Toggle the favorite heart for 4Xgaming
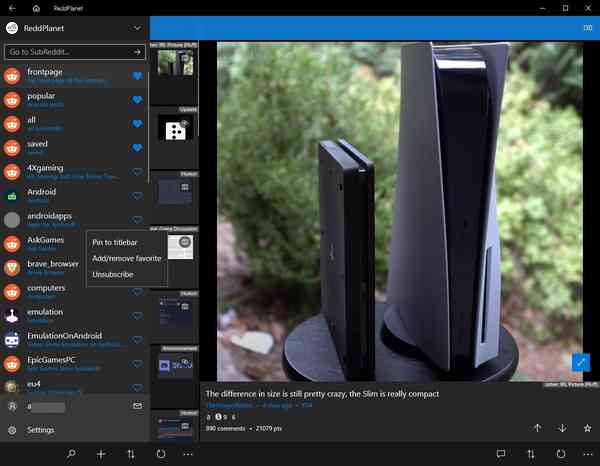The height and width of the screenshot is (466, 600). click(137, 172)
